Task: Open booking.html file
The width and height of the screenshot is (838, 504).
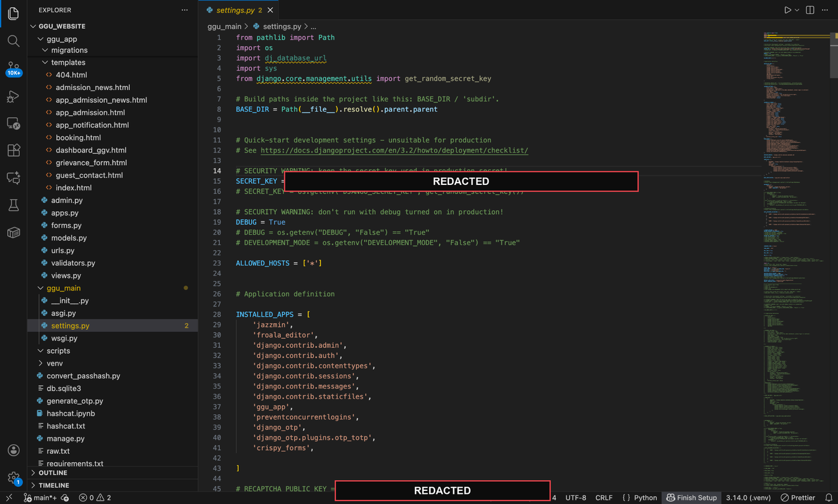Action: click(x=78, y=138)
